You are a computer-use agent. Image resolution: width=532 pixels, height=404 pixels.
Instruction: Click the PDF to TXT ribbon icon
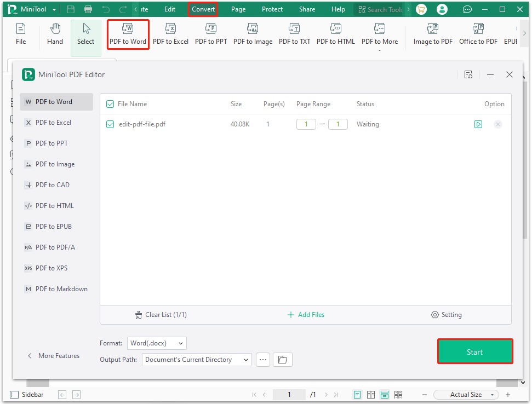click(x=294, y=34)
